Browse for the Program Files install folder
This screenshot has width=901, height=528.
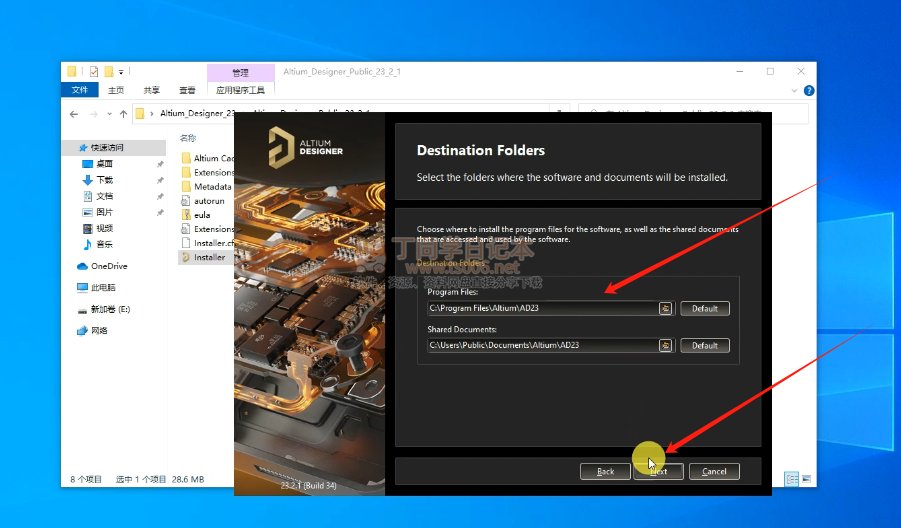[x=665, y=308]
